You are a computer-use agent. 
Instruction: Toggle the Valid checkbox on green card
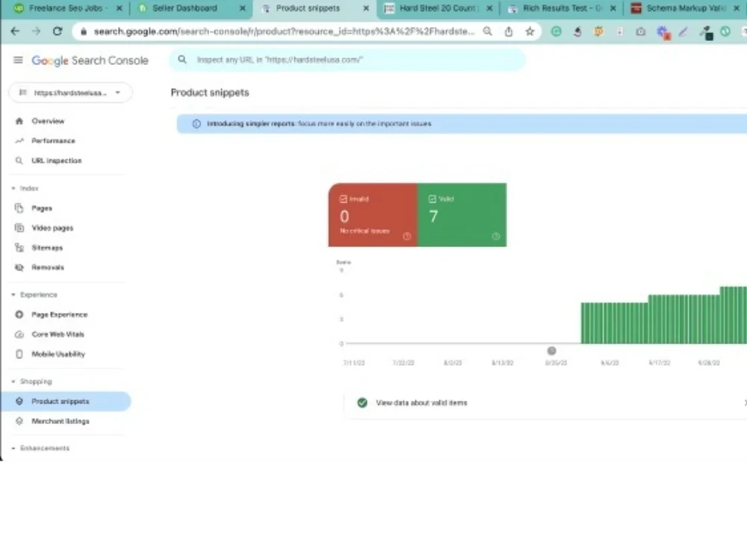[x=432, y=199]
